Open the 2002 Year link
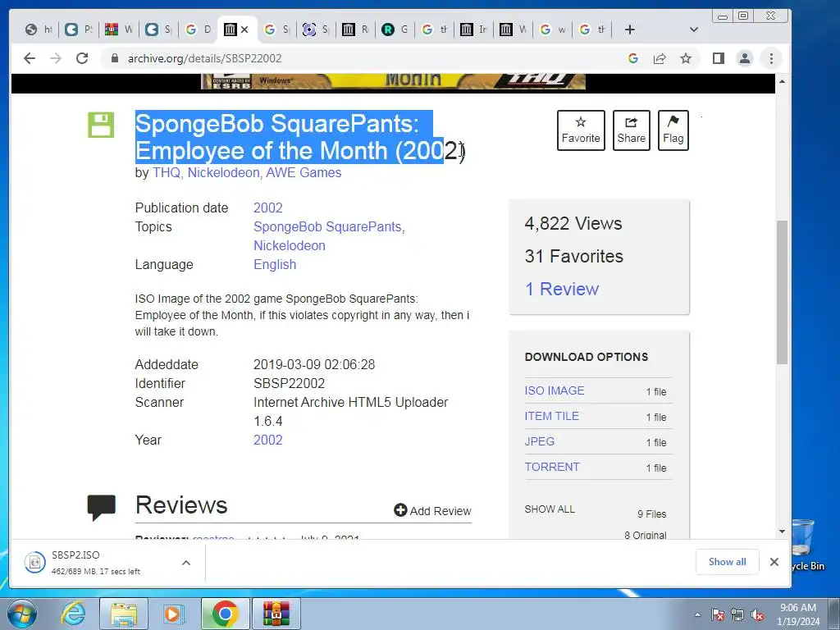Viewport: 840px width, 630px height. (268, 440)
